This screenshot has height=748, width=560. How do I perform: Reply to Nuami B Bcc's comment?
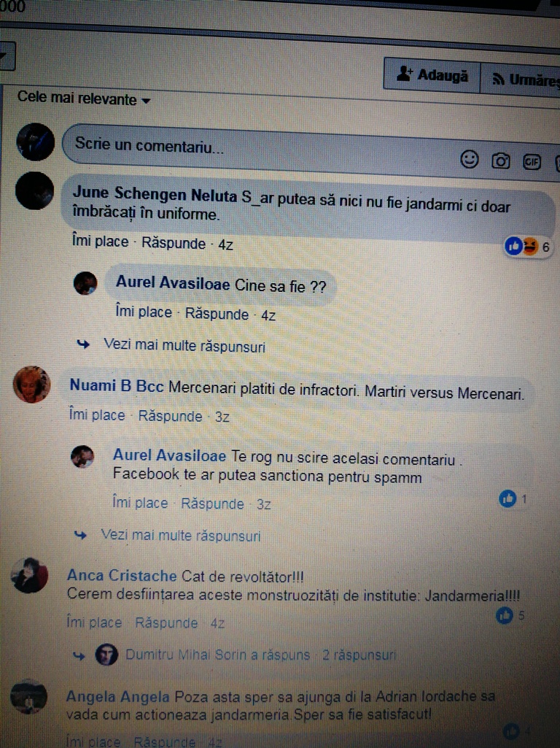click(x=170, y=416)
